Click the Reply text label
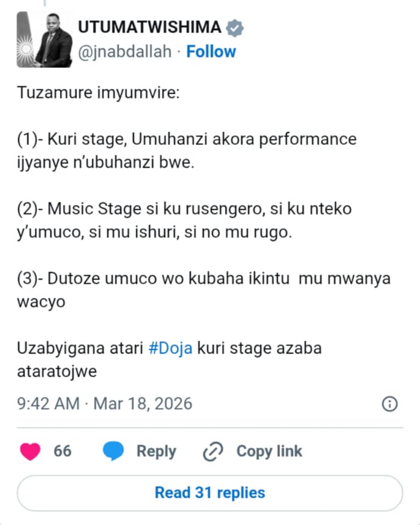Viewport: 420px width, 525px height. coord(156,451)
